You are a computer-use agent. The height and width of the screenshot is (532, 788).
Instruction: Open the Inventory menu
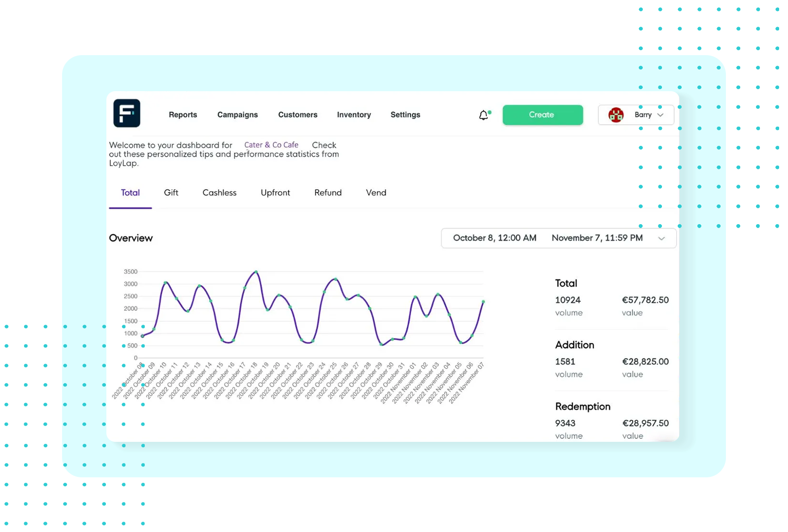coord(354,115)
